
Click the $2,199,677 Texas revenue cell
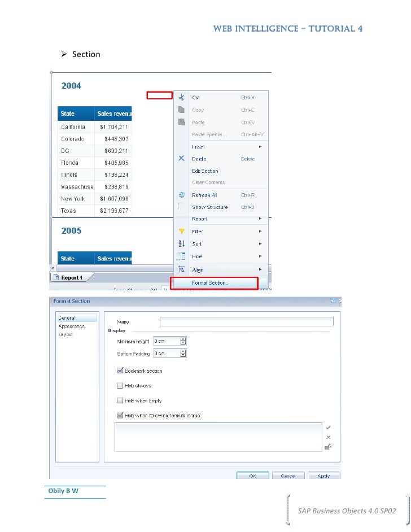(x=113, y=211)
